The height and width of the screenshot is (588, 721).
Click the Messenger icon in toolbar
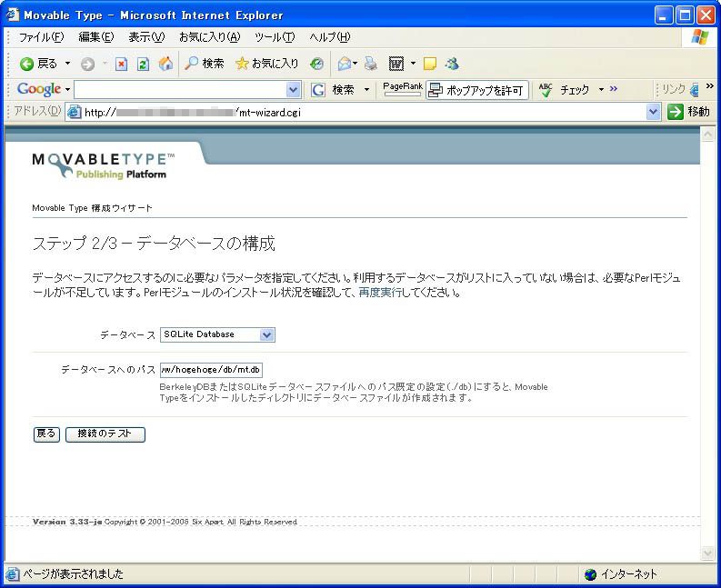[x=452, y=64]
